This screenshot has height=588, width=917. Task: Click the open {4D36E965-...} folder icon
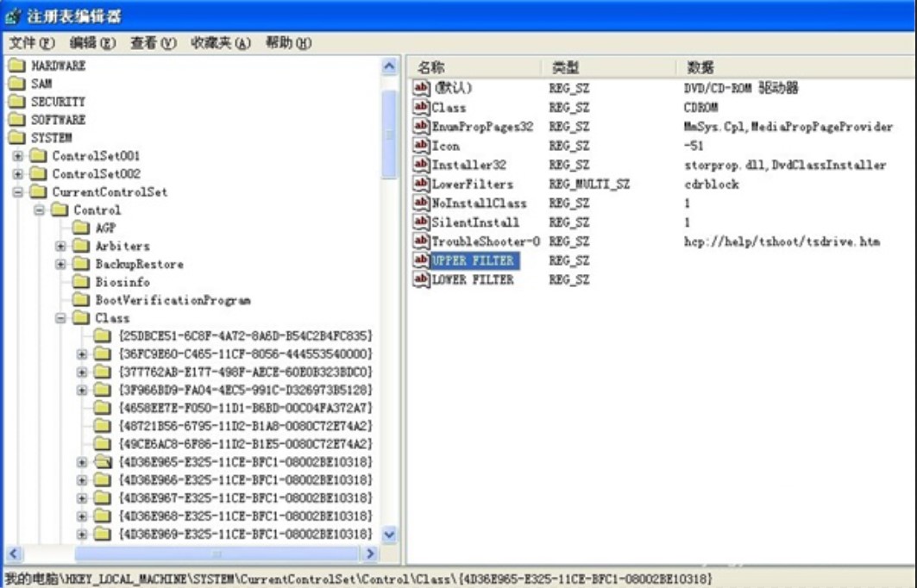pos(103,462)
